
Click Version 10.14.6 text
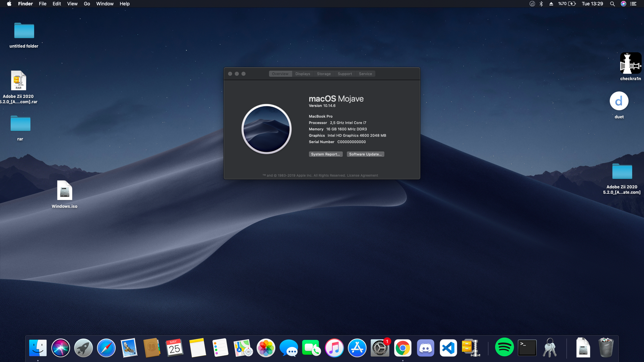pyautogui.click(x=322, y=106)
